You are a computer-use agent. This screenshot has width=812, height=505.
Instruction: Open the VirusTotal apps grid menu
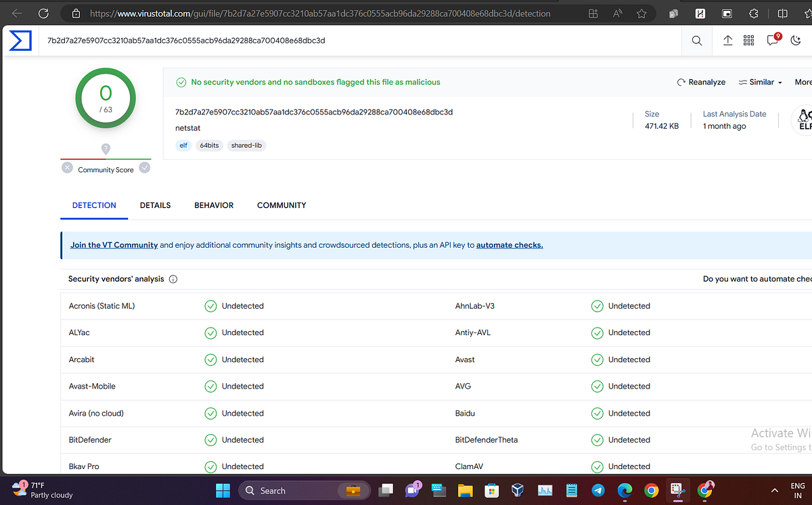(x=748, y=41)
